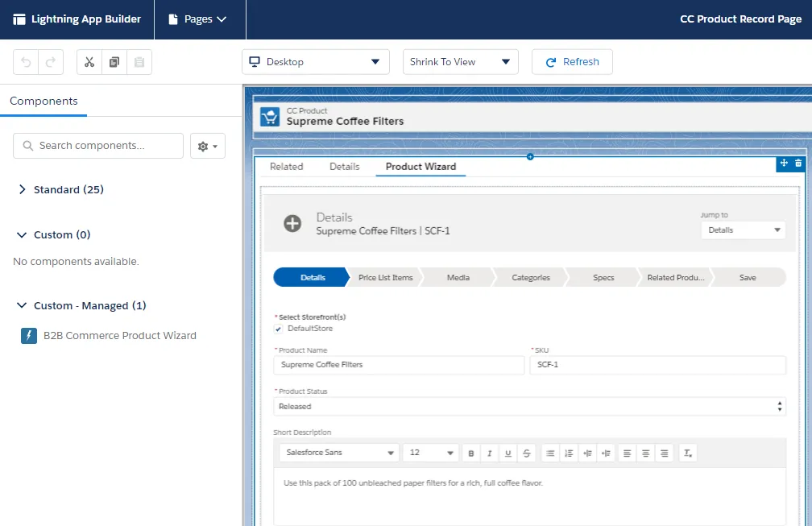The image size is (812, 526).
Task: Insert a bulleted list in editor
Action: point(550,453)
